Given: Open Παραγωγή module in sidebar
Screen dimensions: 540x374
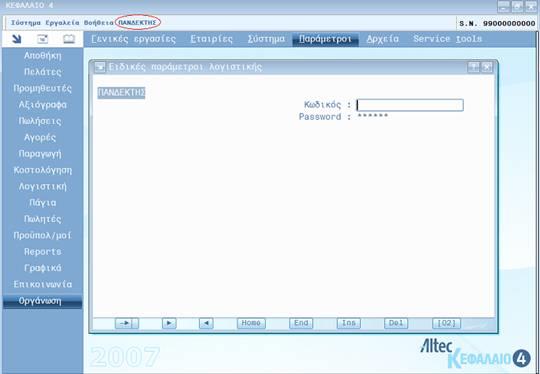Looking at the screenshot, I should tap(40, 154).
